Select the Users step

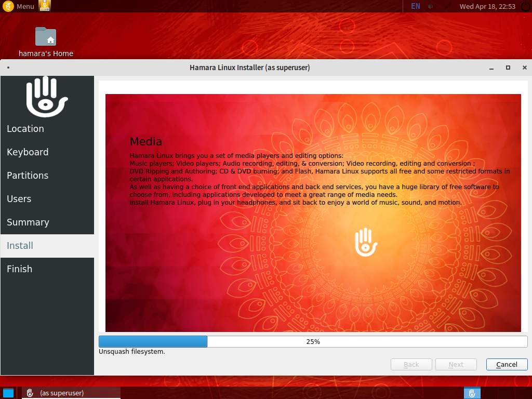pos(19,199)
